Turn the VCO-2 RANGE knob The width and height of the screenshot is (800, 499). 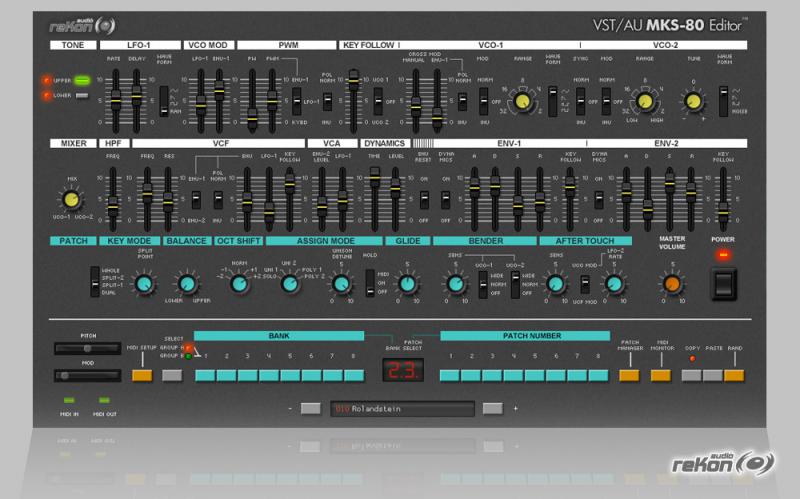point(645,101)
